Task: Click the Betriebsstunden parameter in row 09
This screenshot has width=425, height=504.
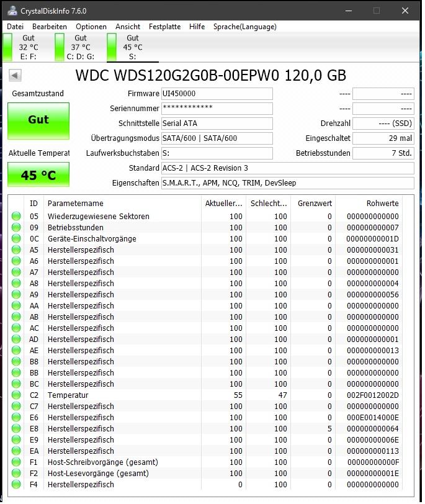Action: (76, 228)
